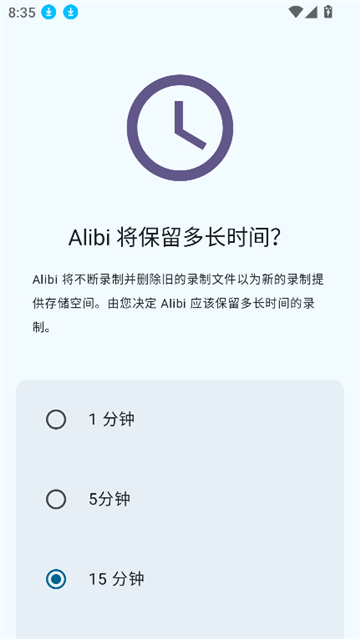Select the 1 分钟 radio button
Screen dimensions: 360x639
pyautogui.click(x=56, y=419)
